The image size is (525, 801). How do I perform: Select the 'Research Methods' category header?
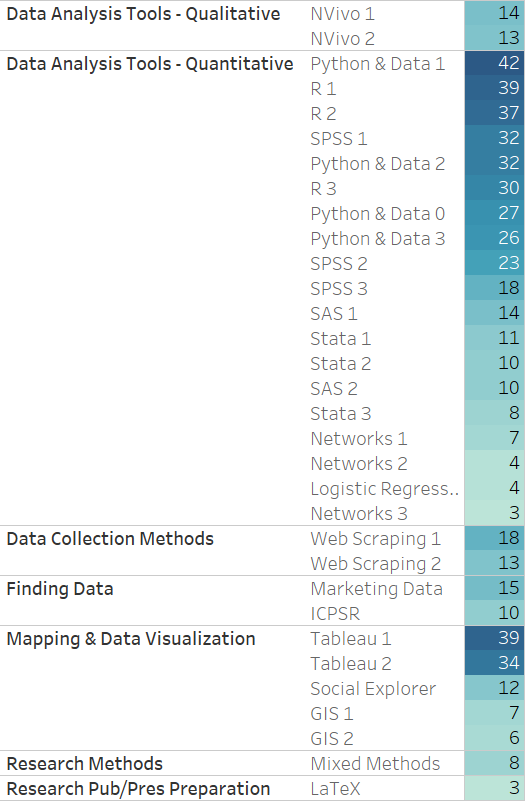[x=85, y=765]
